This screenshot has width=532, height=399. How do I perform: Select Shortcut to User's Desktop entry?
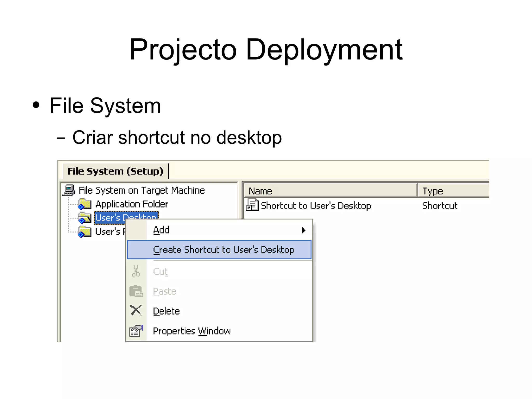pyautogui.click(x=316, y=206)
